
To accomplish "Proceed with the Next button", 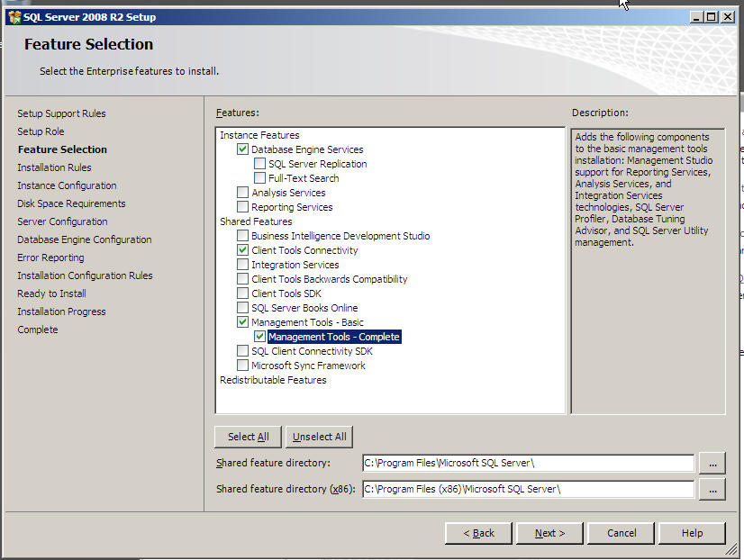I will [550, 533].
